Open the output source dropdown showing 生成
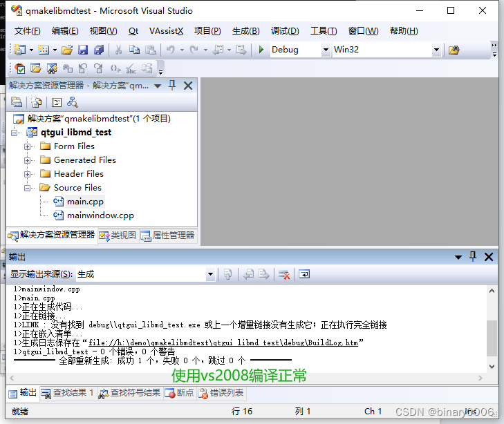 [x=210, y=274]
